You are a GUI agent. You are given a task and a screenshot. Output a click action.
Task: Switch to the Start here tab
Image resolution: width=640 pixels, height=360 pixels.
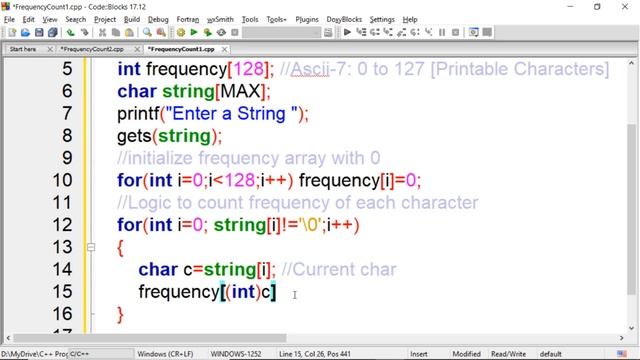click(23, 49)
